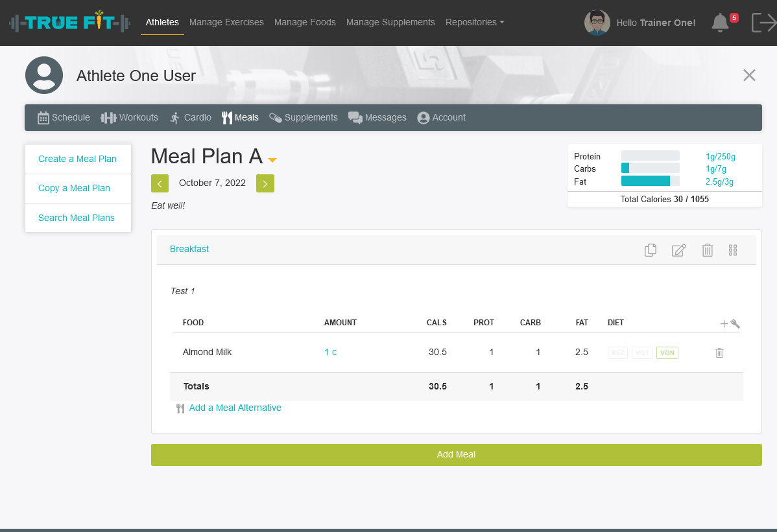Open the Supplements tab
Screen dimensions: 777x532
pos(304,117)
